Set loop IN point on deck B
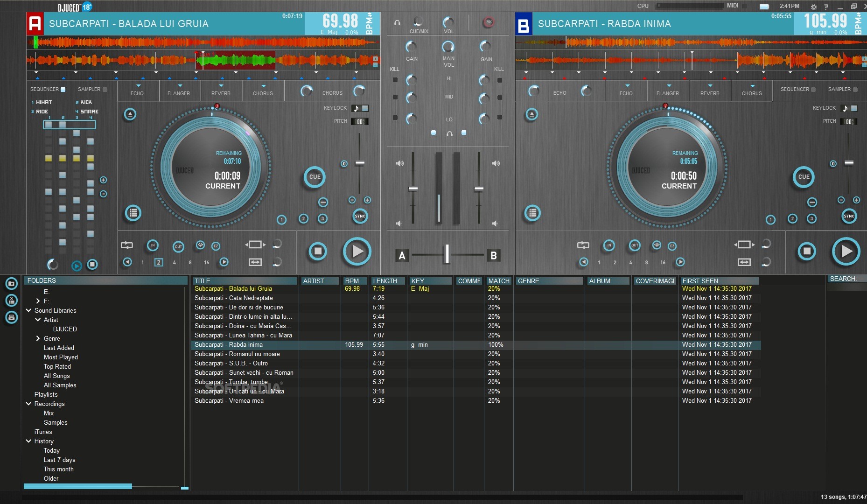Screen dimensions: 867x504 (609, 245)
